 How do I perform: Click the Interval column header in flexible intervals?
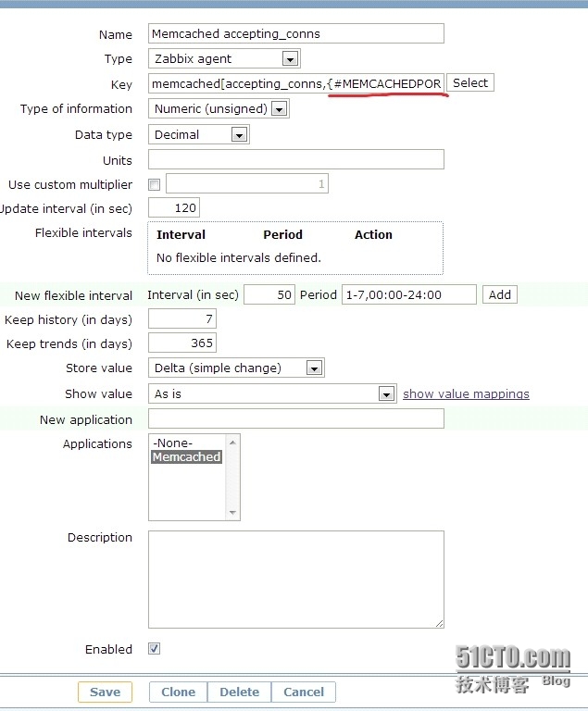tap(181, 234)
